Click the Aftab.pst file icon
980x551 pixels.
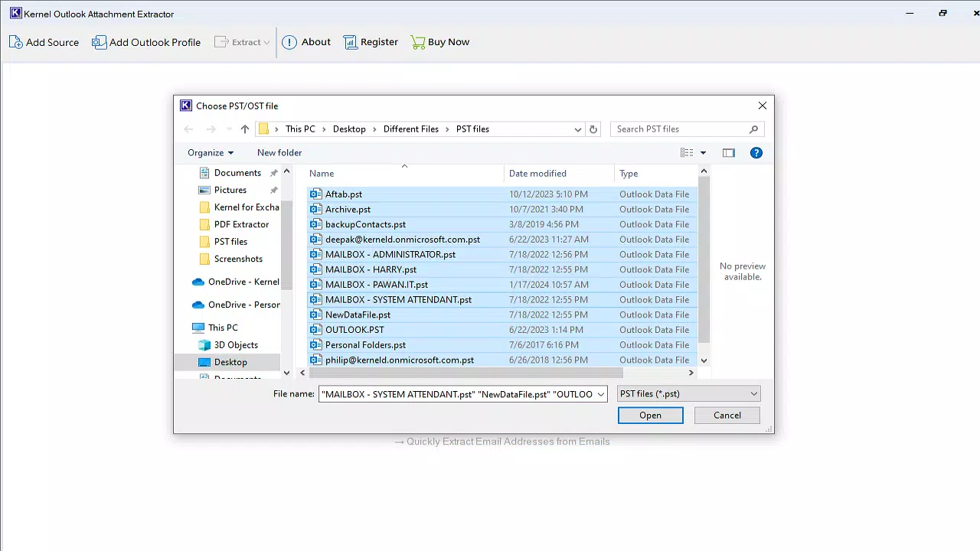(315, 194)
